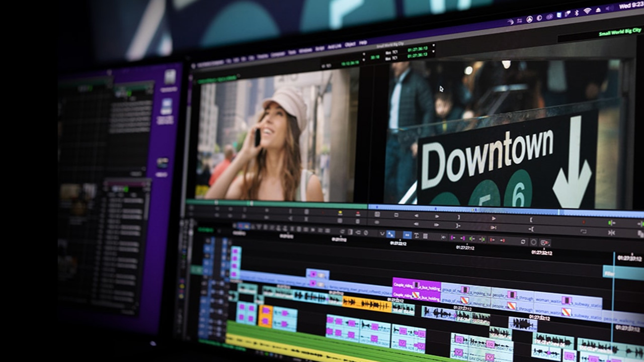
Task: Open the Help menu
Action: tap(362, 43)
